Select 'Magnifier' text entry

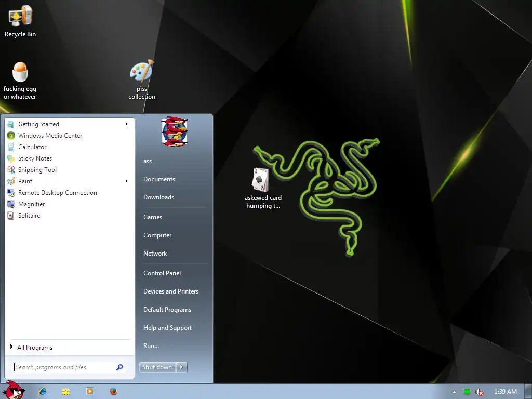pyautogui.click(x=32, y=204)
